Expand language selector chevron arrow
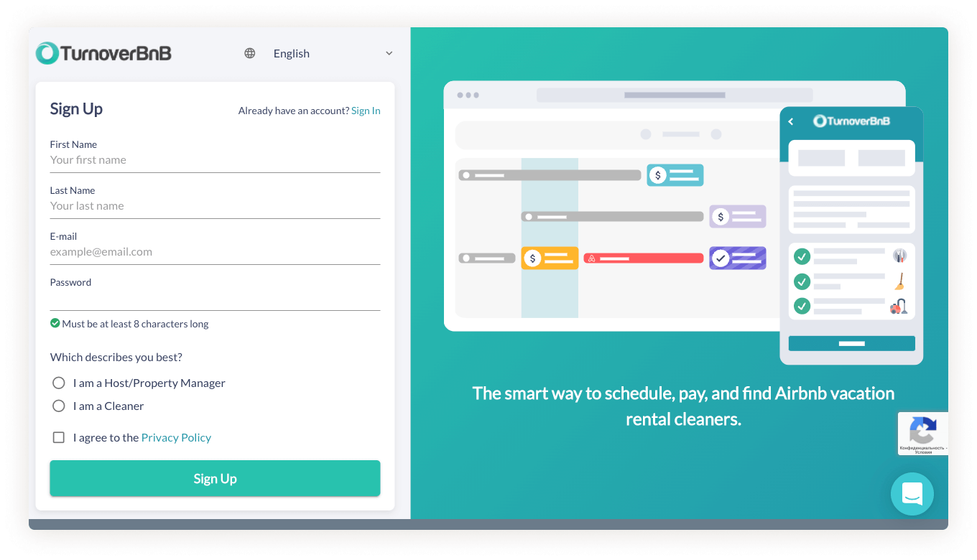 [x=389, y=53]
